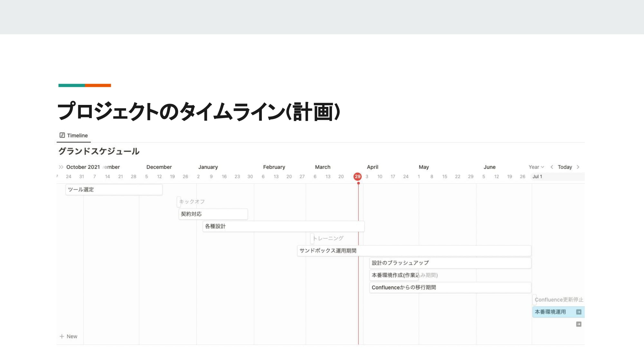The height and width of the screenshot is (362, 644).
Task: Click arrow icon on 本番環境運用 bar
Action: click(579, 312)
